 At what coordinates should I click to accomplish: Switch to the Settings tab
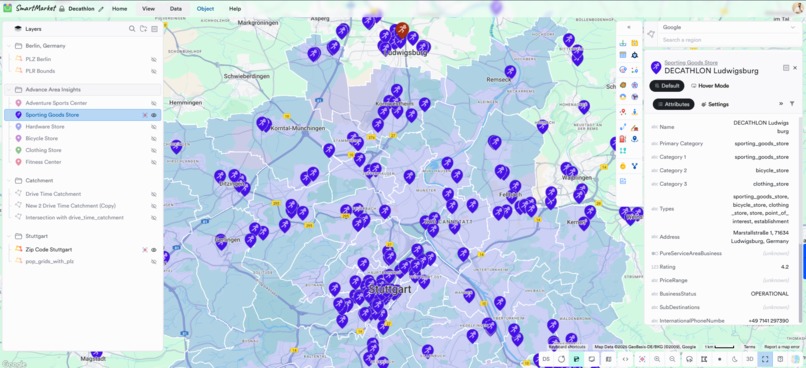[715, 104]
